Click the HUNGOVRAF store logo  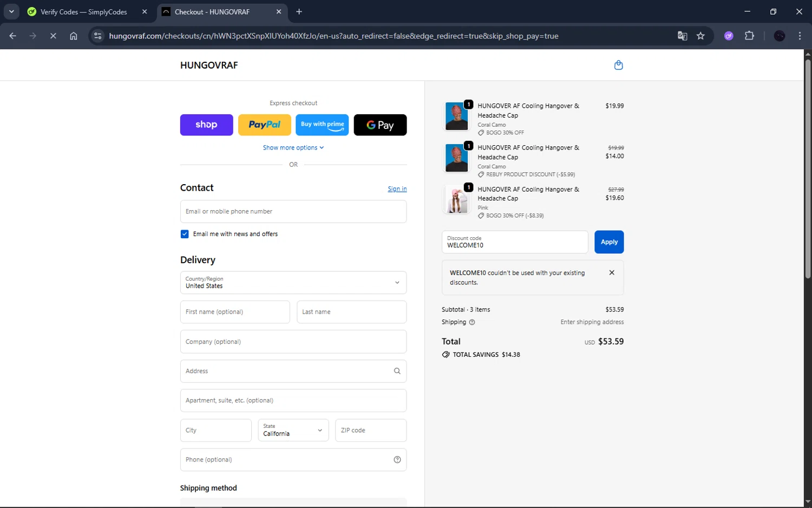click(209, 66)
